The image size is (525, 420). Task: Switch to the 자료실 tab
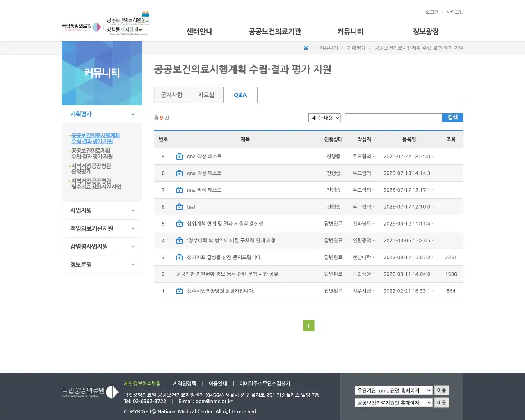coord(206,95)
